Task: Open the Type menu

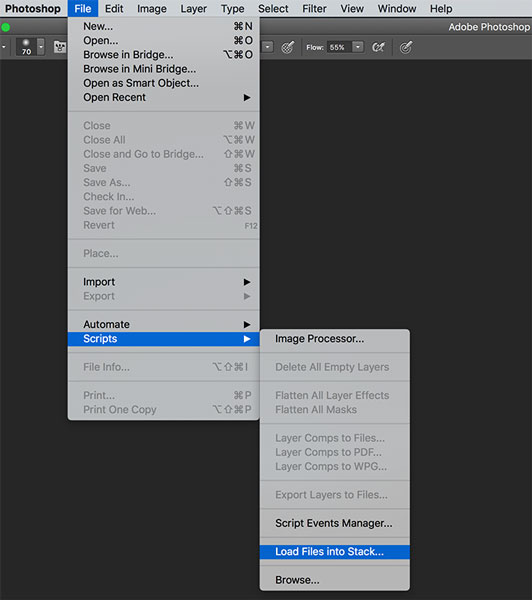Action: (232, 8)
